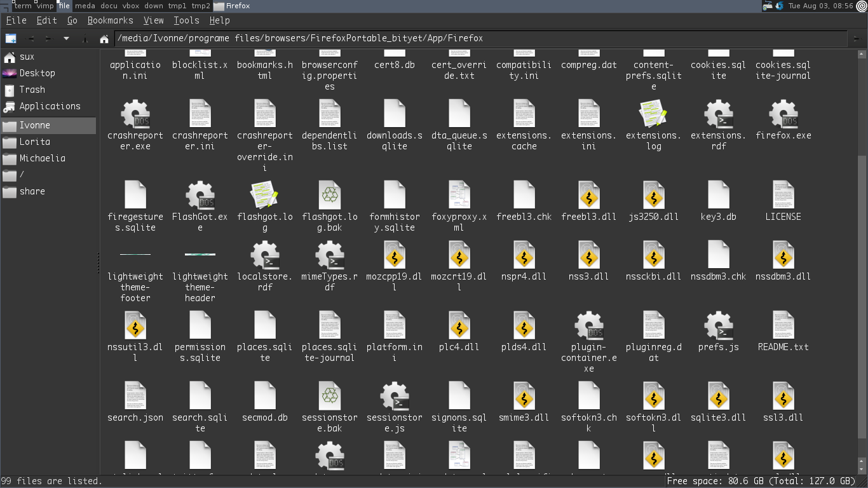Select the lightweighttheme-footer image thumbnail
868x488 pixels.
pos(135,254)
